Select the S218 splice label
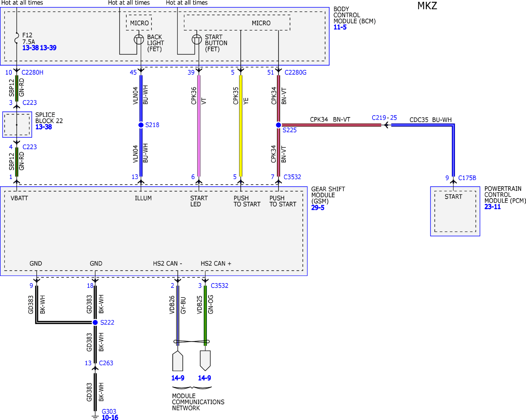 [x=152, y=125]
